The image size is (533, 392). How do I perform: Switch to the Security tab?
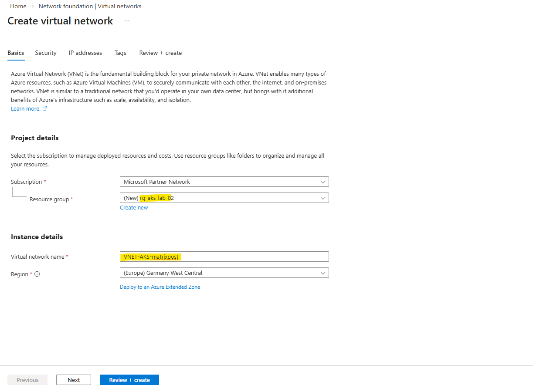click(x=46, y=53)
